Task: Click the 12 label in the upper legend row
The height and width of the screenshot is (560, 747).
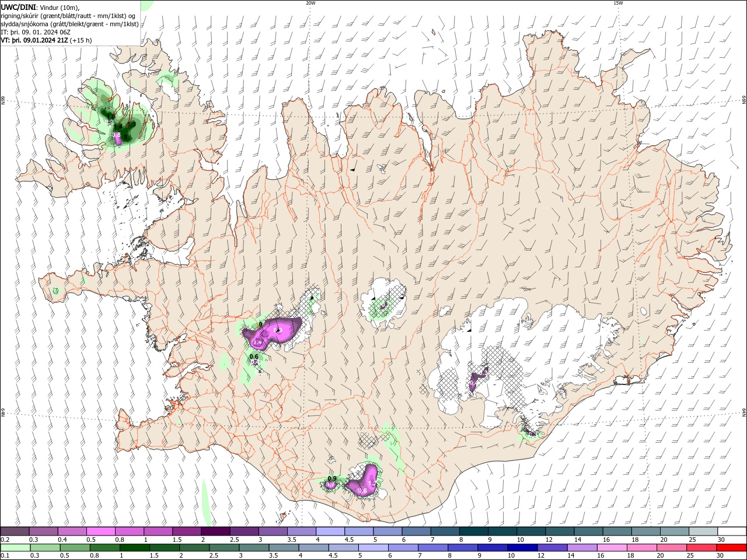Action: (549, 540)
